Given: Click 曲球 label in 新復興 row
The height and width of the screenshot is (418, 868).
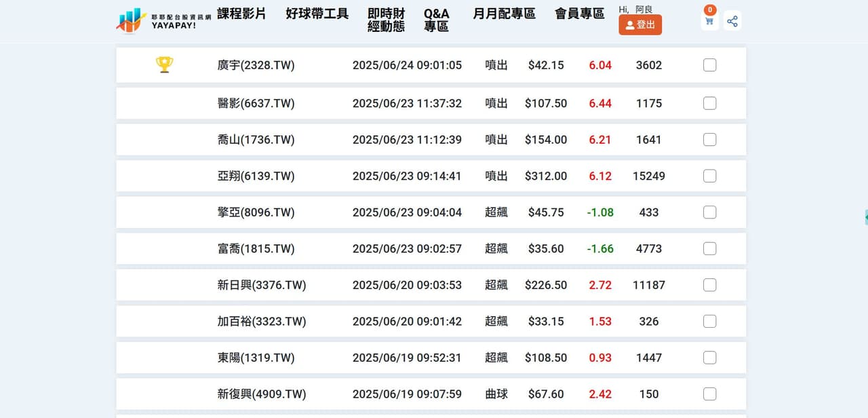Looking at the screenshot, I should pos(496,394).
